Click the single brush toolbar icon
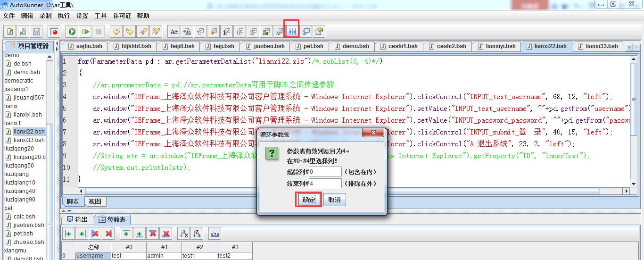Viewport: 644px width, 260px height. click(142, 32)
